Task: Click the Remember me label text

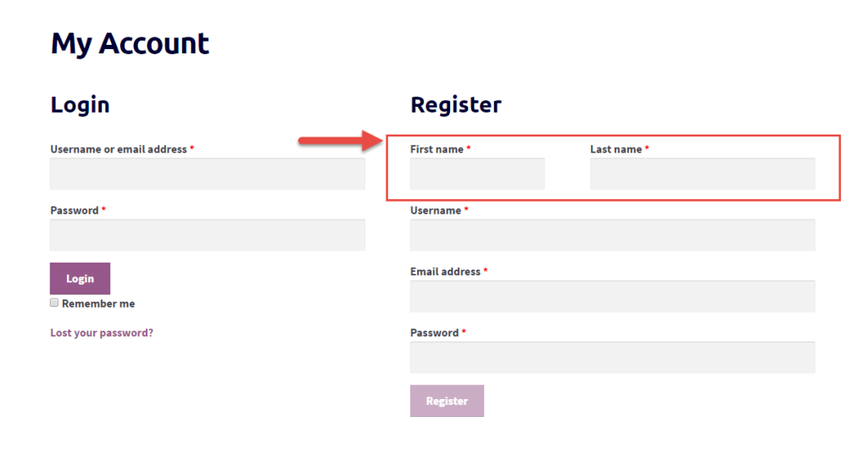Action: tap(98, 303)
